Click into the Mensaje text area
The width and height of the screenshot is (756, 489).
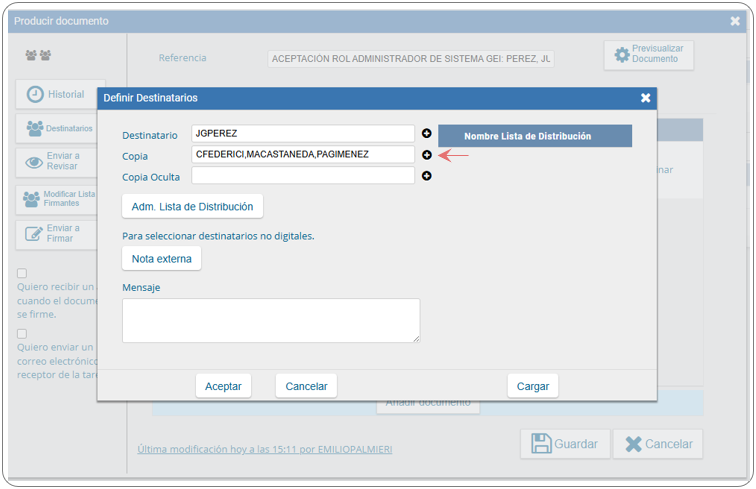coord(271,320)
